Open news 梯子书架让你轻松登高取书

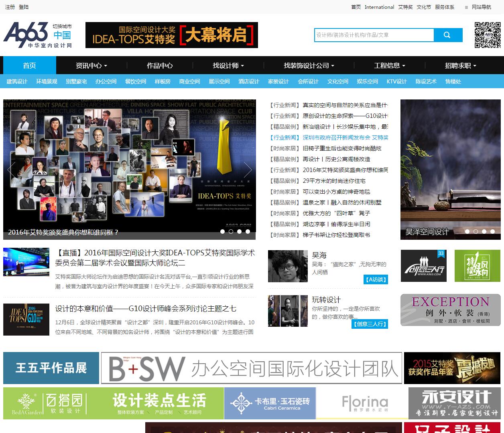pos(336,235)
